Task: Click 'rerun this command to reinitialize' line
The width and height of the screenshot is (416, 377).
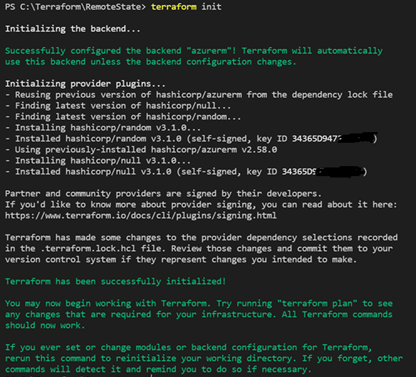Action: tap(204, 358)
